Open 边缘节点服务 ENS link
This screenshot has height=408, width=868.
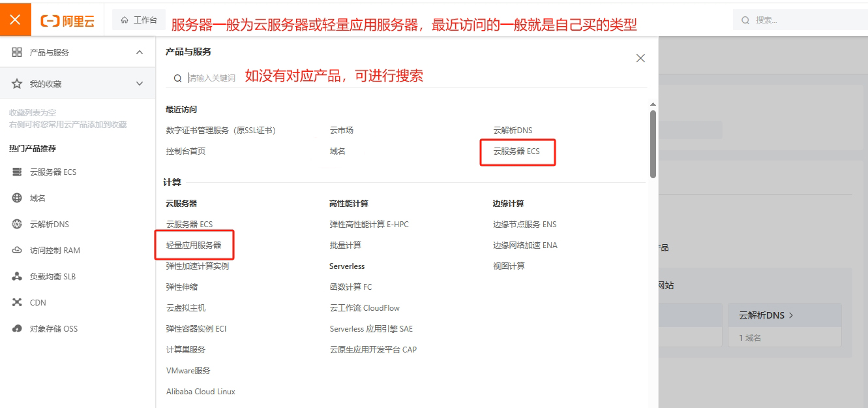(525, 225)
